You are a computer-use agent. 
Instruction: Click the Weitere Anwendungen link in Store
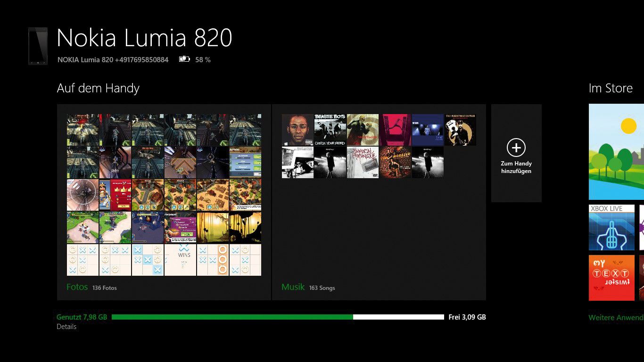[x=616, y=318]
